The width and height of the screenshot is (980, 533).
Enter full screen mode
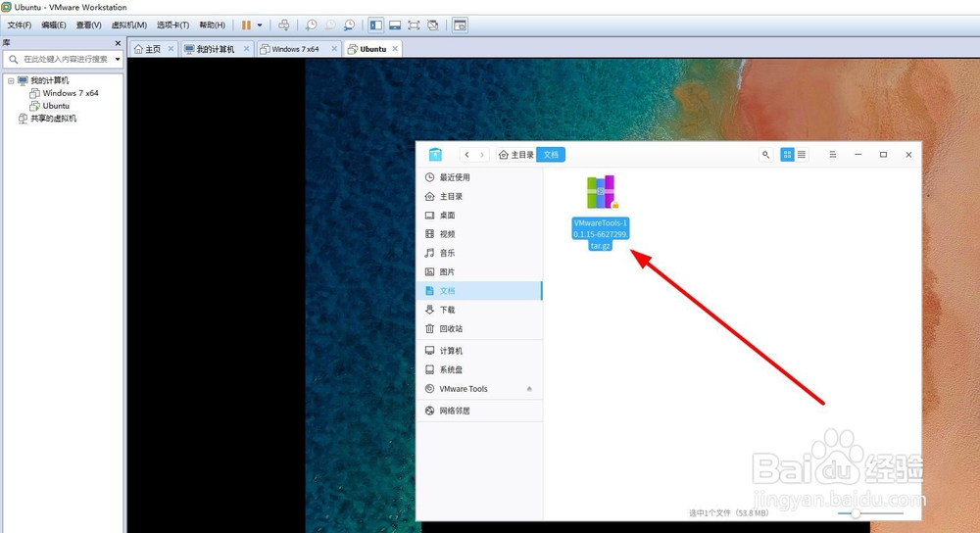coord(414,25)
